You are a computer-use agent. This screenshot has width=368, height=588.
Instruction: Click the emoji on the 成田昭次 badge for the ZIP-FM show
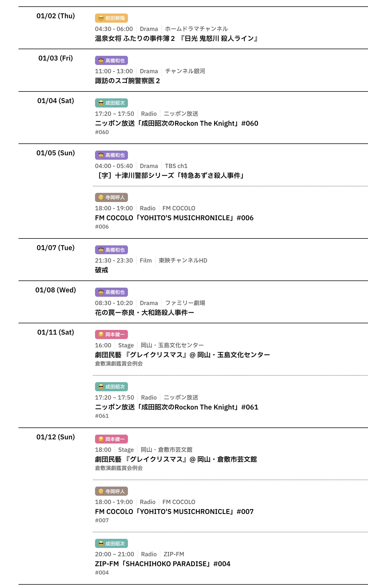(101, 544)
